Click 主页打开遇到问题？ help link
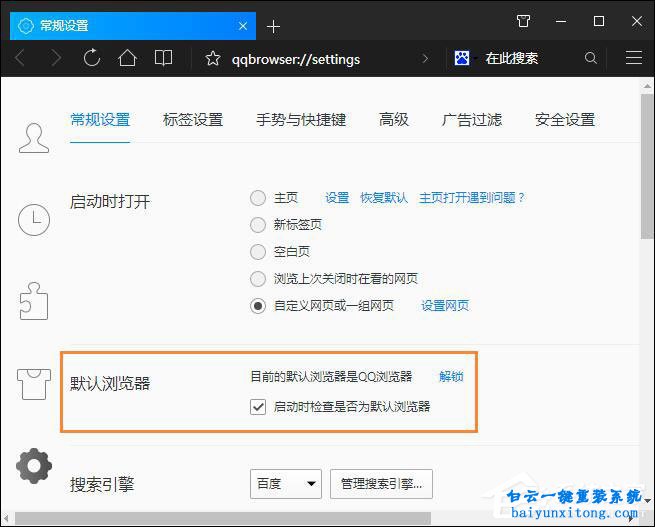 point(472,198)
